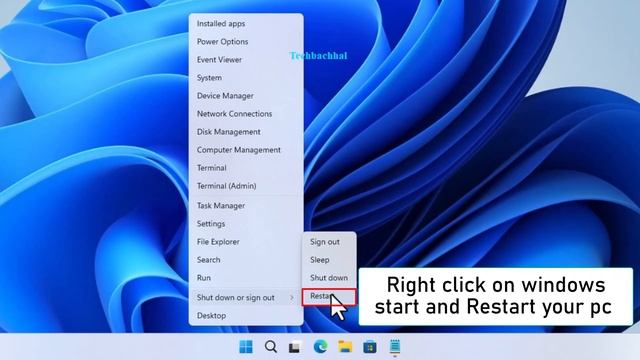Open Terminal (Admin) entry
This screenshot has height=360, width=640.
coord(246,186)
